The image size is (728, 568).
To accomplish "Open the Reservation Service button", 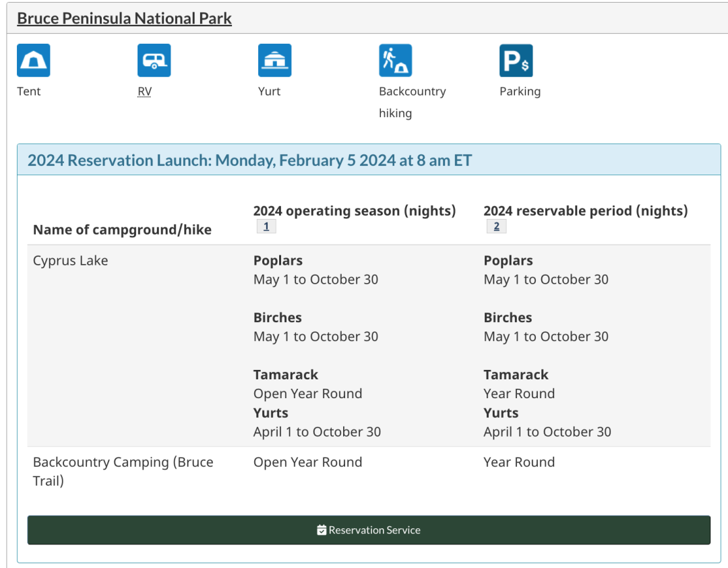I will 369,530.
